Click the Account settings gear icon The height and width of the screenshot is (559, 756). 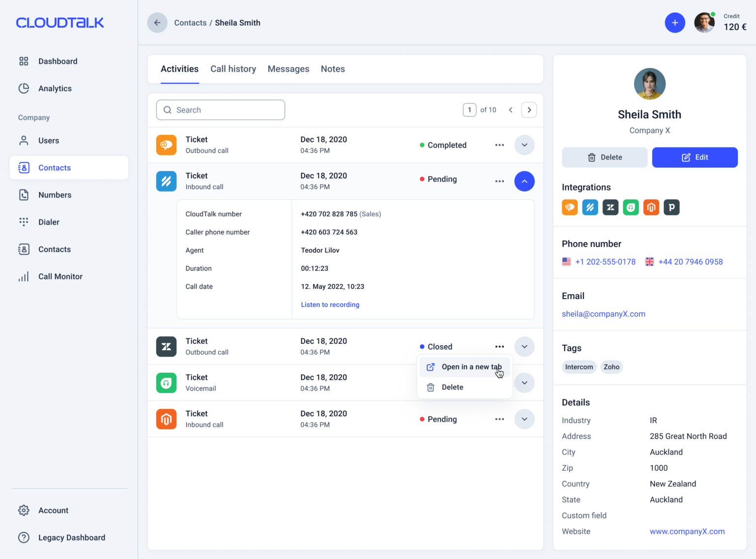(24, 510)
